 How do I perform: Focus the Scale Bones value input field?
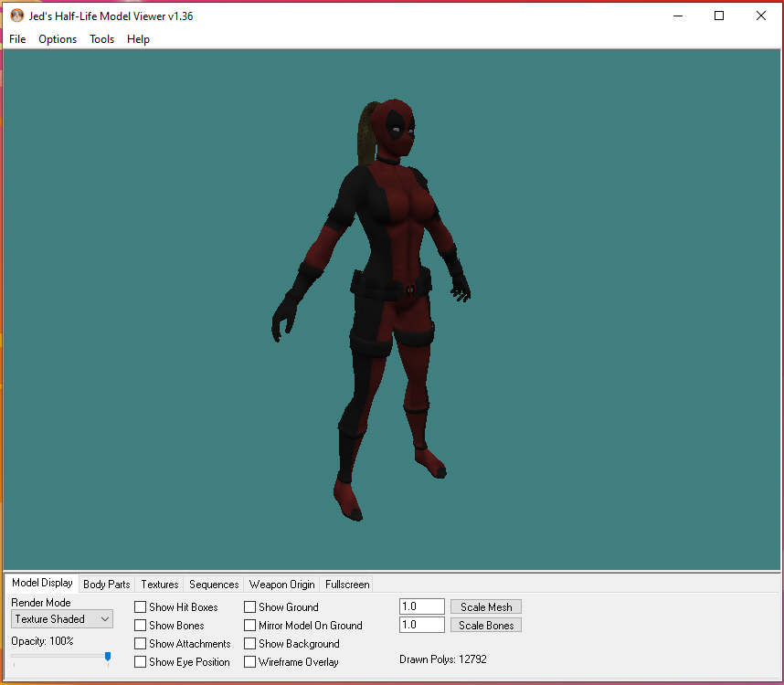pos(422,625)
